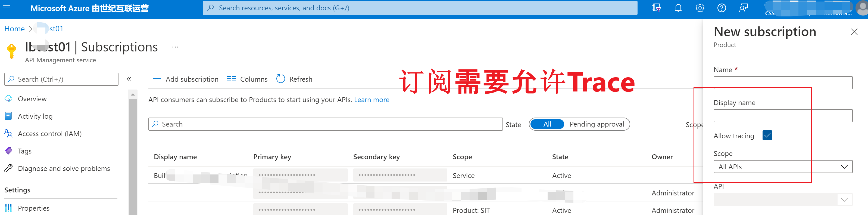The image size is (868, 215).
Task: Open portal settings gear
Action: [x=700, y=8]
